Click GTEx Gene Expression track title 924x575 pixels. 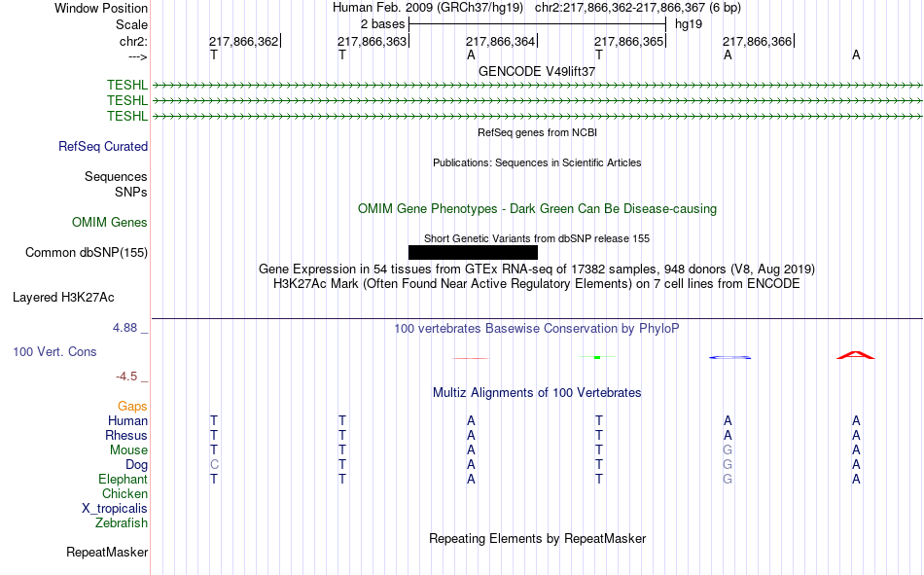click(x=537, y=269)
